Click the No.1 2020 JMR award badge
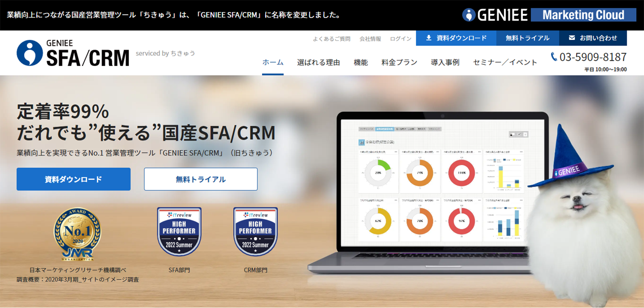 77,234
